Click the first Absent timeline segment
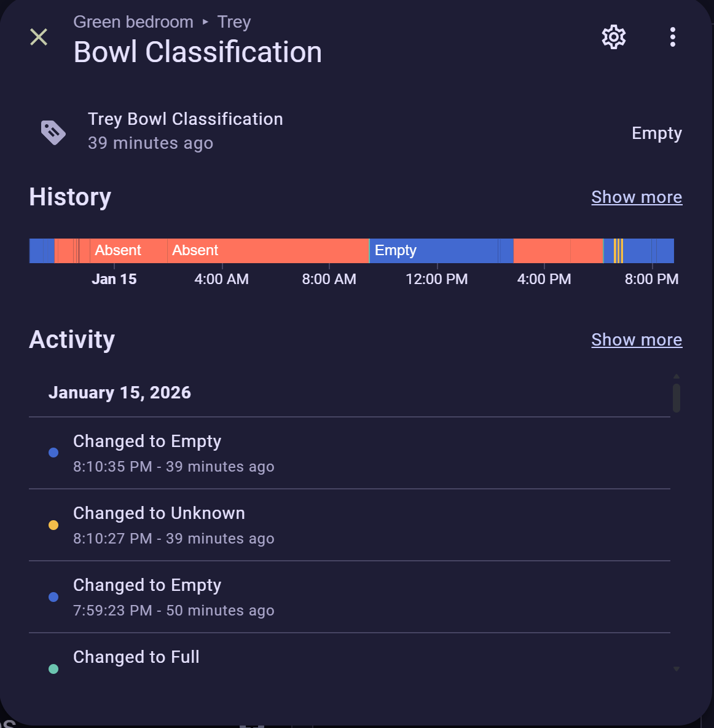Image resolution: width=714 pixels, height=728 pixels. (x=128, y=251)
